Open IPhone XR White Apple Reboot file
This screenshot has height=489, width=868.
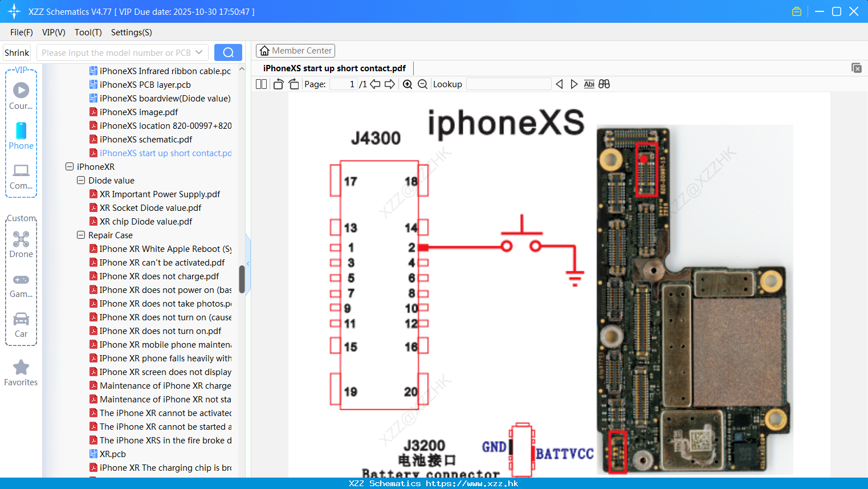[160, 249]
